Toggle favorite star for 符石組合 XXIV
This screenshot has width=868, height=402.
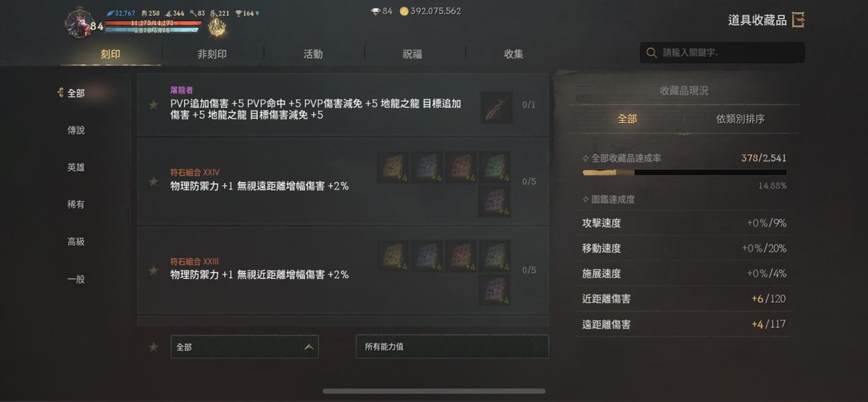pos(153,181)
